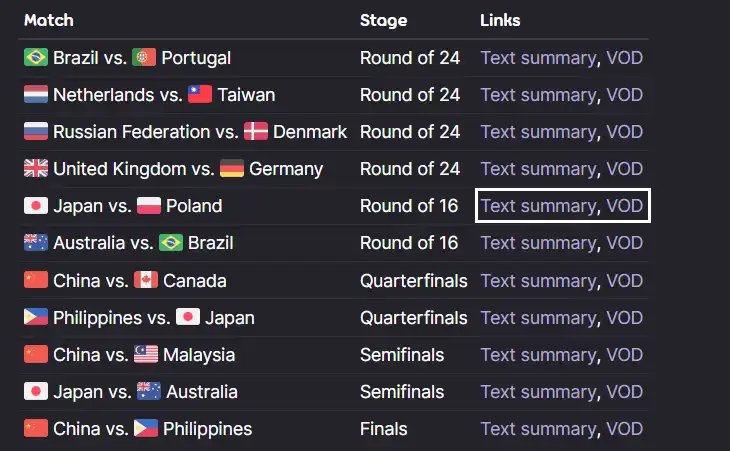Image resolution: width=730 pixels, height=451 pixels.
Task: Click the Match column header
Action: [x=49, y=20]
